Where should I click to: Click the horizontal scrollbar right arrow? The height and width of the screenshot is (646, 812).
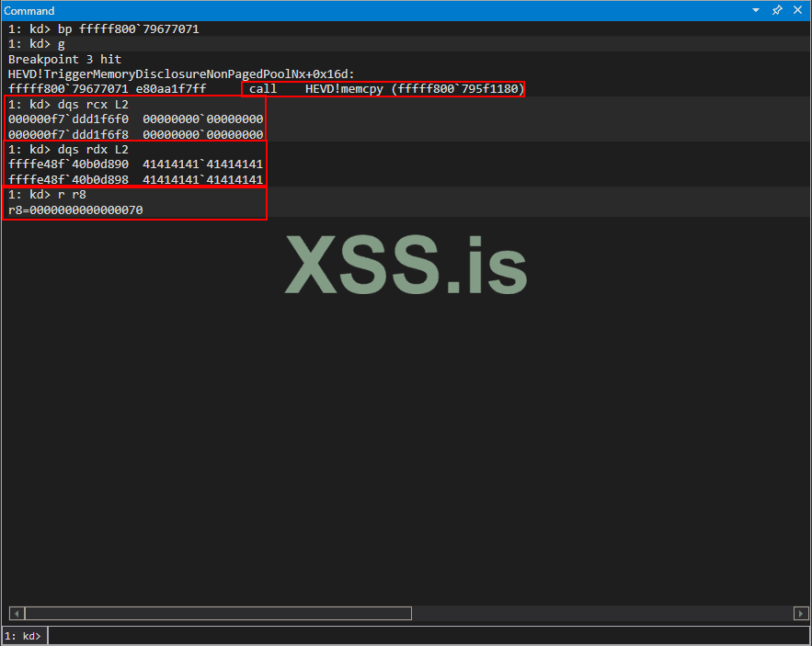(801, 614)
